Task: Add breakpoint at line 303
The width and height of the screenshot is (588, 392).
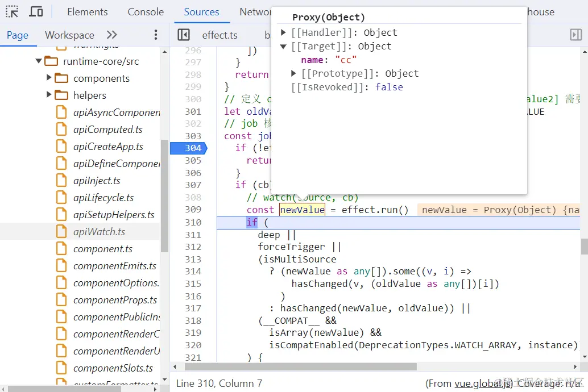Action: pos(193,136)
